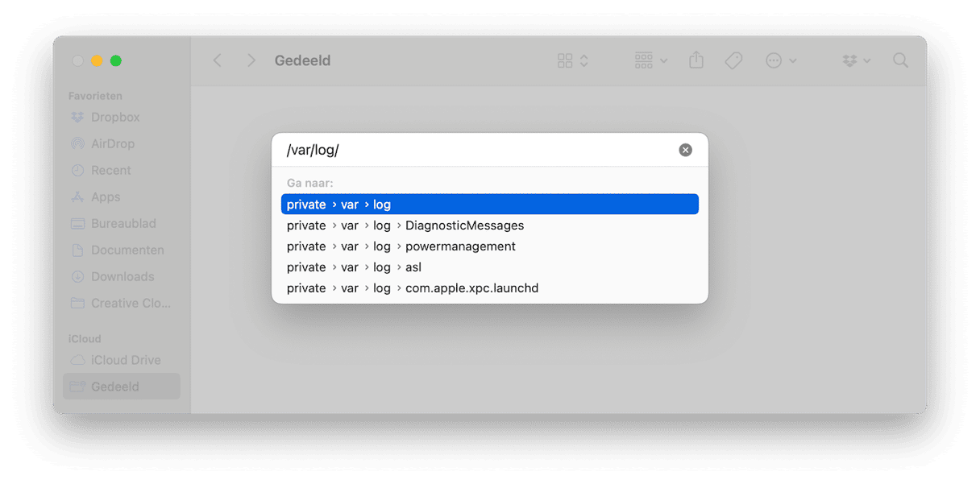Click the Share toolbar icon

click(696, 60)
